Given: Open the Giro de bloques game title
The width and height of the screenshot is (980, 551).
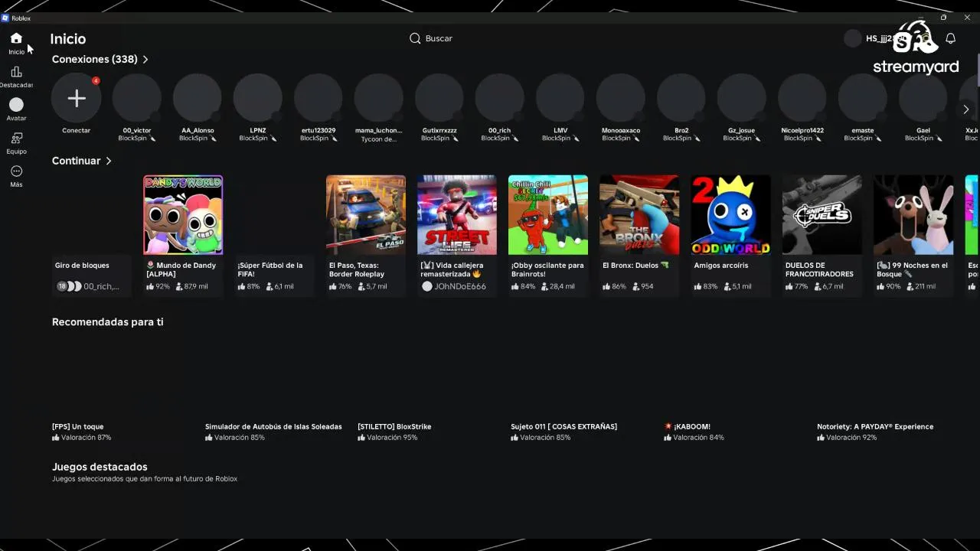Looking at the screenshot, I should [82, 266].
